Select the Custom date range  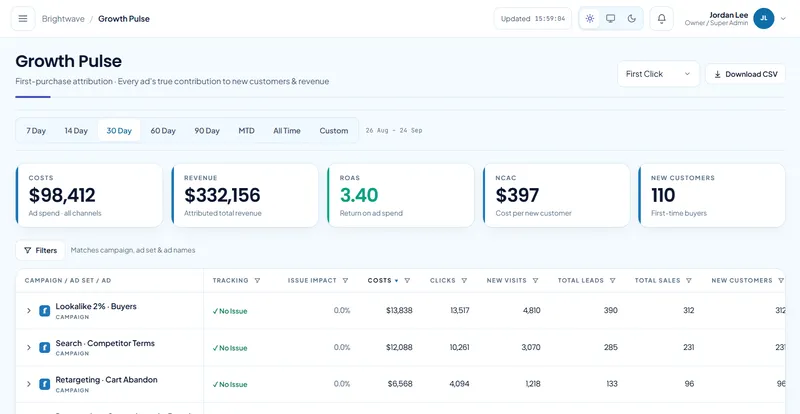click(x=334, y=131)
